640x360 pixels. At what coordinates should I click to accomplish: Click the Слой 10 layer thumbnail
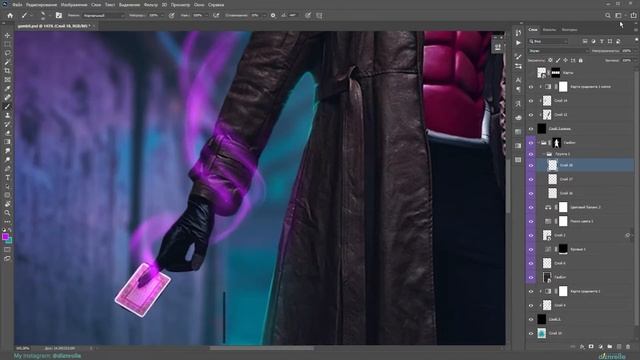click(x=542, y=333)
